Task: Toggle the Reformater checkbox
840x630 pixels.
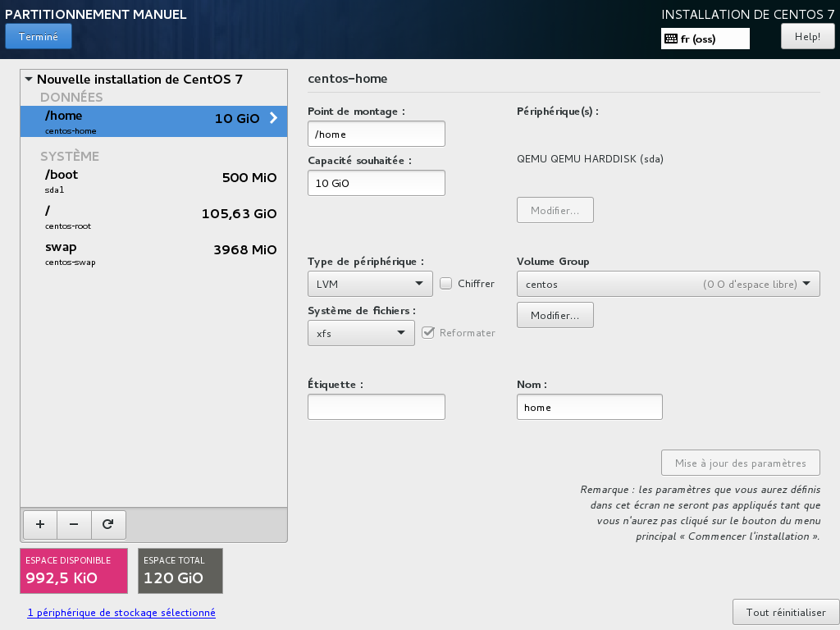Action: 428,333
